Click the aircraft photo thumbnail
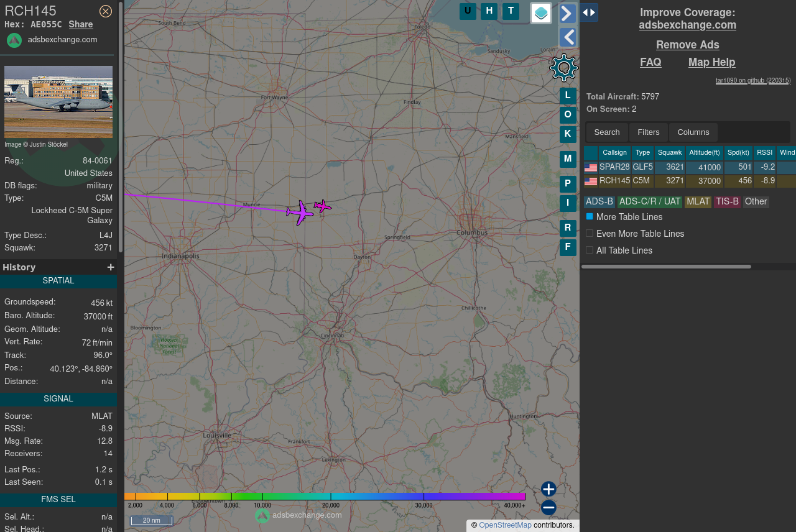 58,102
